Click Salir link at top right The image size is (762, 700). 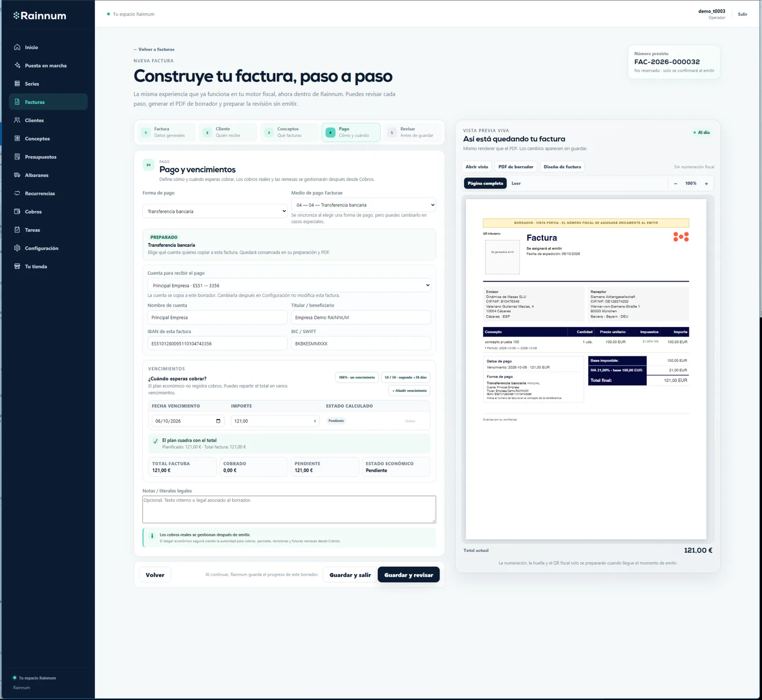click(x=742, y=14)
